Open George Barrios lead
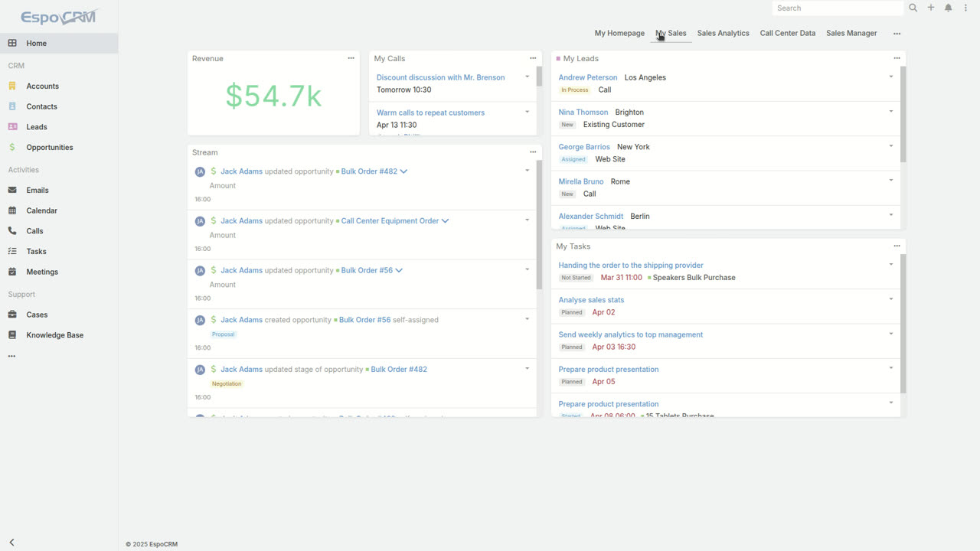This screenshot has width=980, height=551. pos(584,147)
